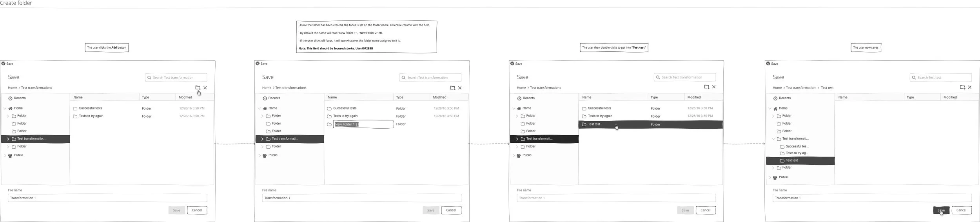
Task: Click Cancel button in first Save dialog
Action: click(x=197, y=210)
